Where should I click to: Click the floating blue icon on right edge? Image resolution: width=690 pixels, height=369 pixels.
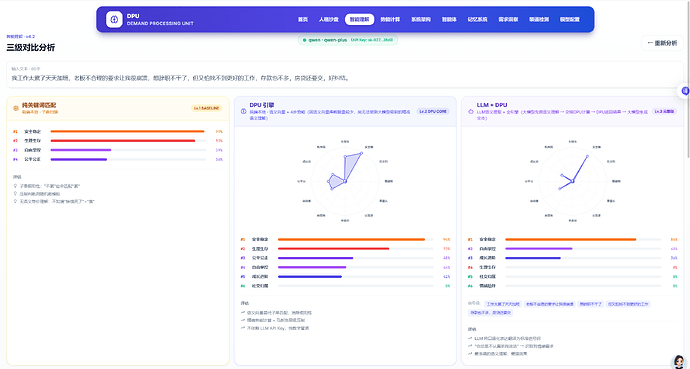tap(684, 91)
